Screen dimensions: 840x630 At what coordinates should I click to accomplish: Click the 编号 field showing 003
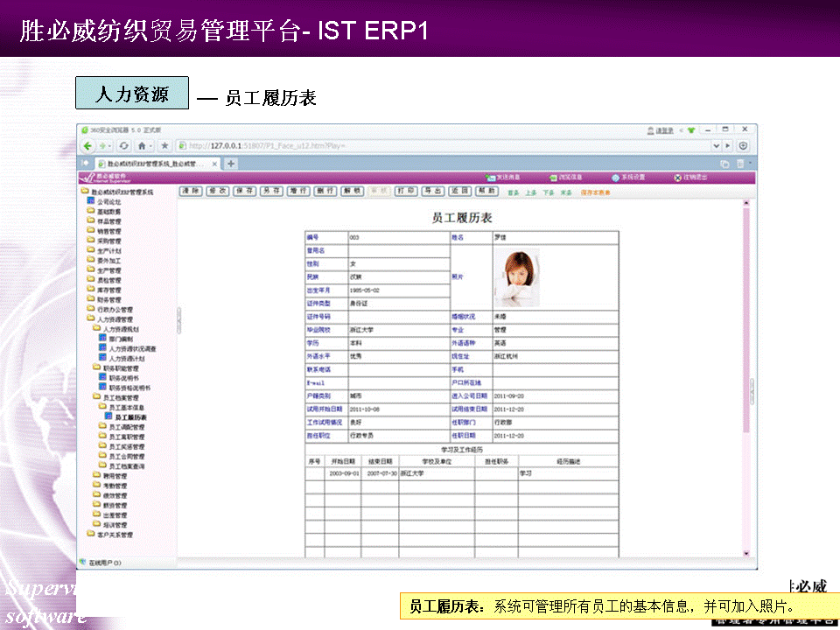(399, 237)
